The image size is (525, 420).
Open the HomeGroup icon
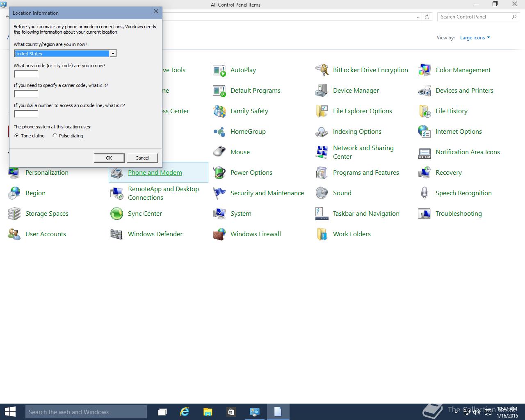[219, 132]
